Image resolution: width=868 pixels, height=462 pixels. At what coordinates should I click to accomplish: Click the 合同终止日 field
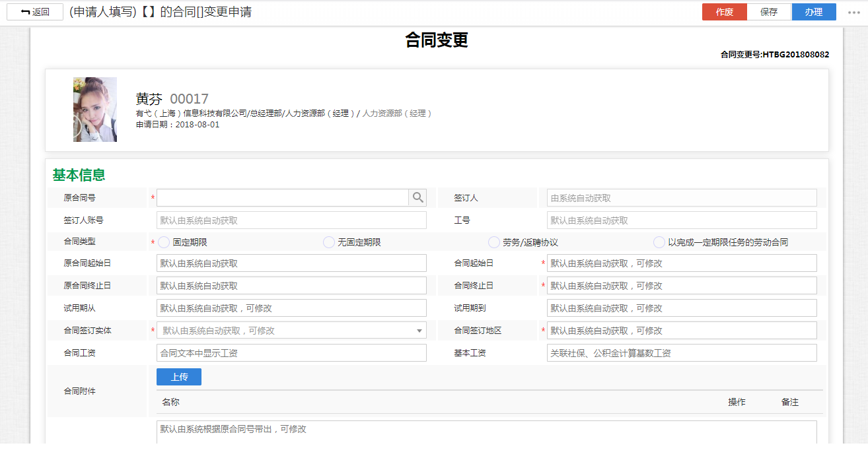coord(682,286)
